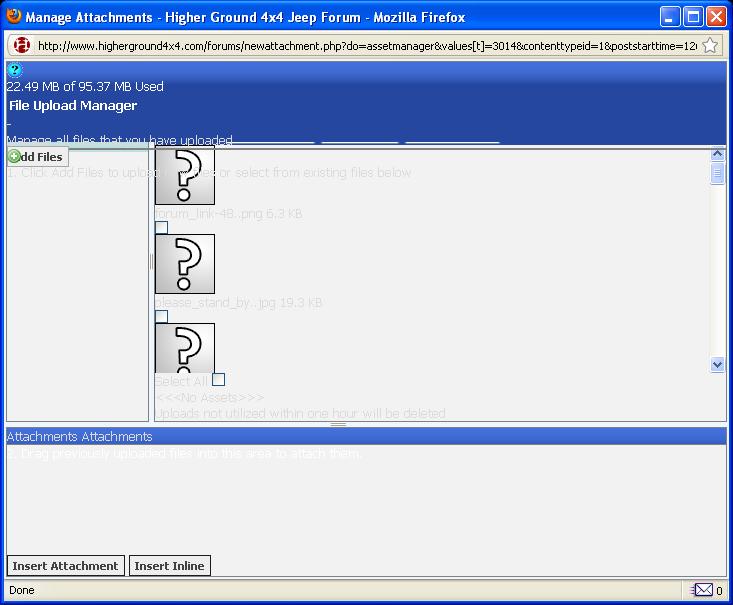Click the site identity icon in address bar
Screen dimensions: 733x605
click(21, 46)
